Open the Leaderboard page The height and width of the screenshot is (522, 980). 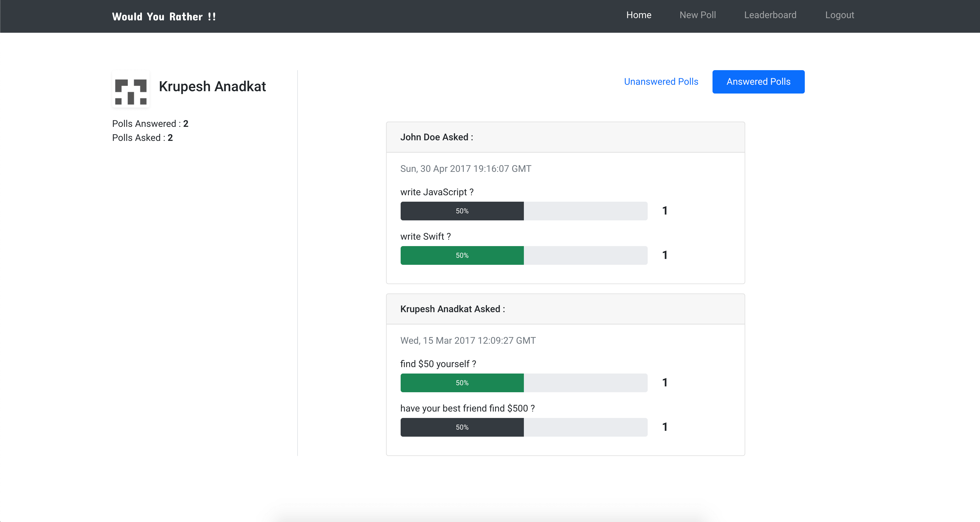click(x=770, y=15)
